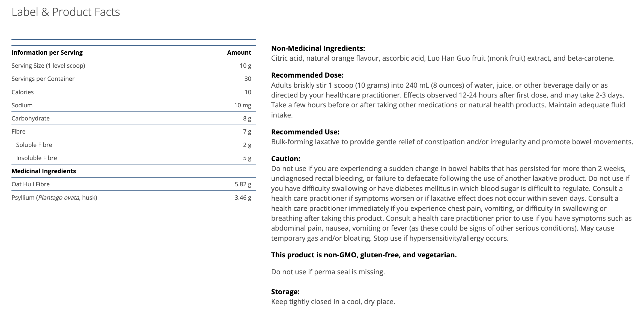Click the Psyllium 3.46 g amount

tap(243, 198)
